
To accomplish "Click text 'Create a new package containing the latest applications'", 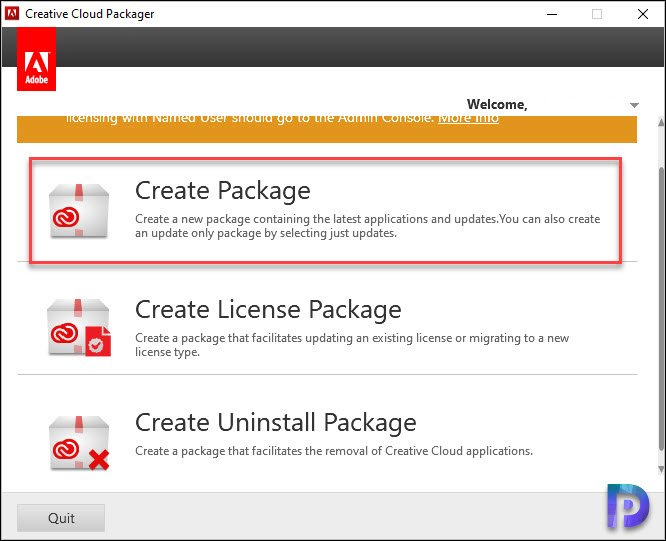I will pos(282,219).
